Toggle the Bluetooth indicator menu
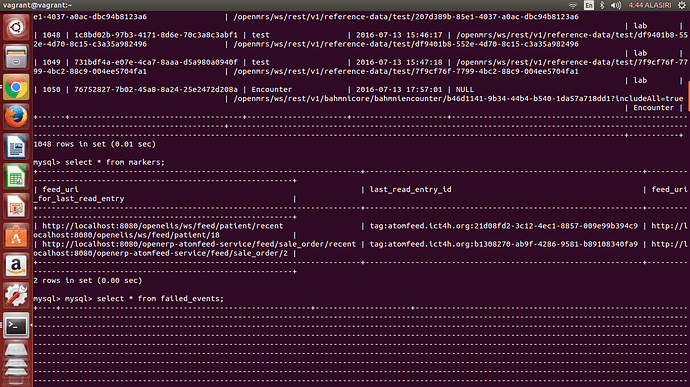Image resolution: width=690 pixels, height=387 pixels. pyautogui.click(x=602, y=5)
